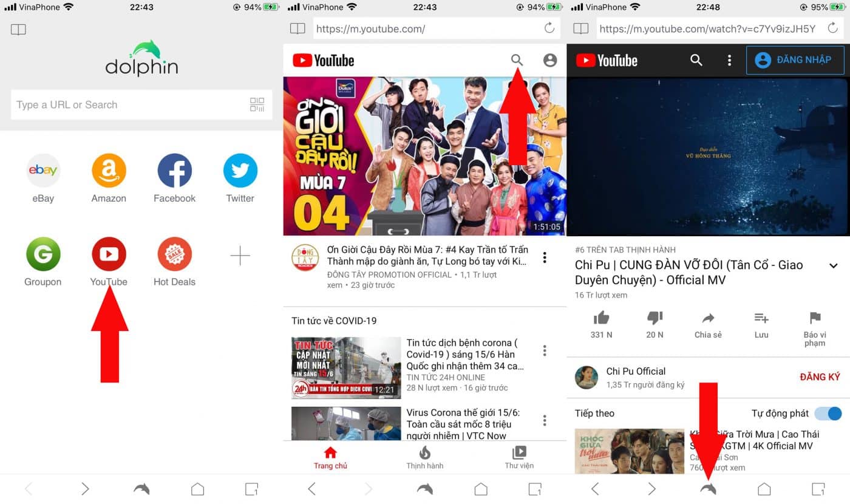Open the three-dot overflow menu on YouTube

coord(729,60)
